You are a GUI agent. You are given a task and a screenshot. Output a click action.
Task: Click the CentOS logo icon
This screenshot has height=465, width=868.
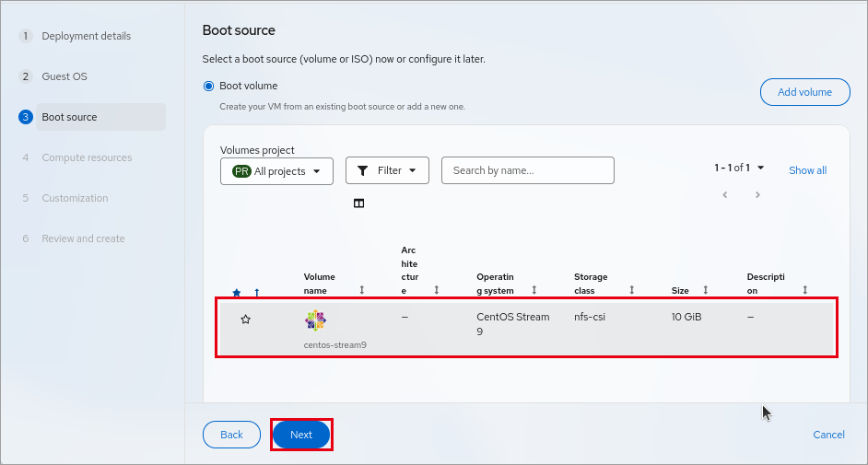tap(315, 320)
